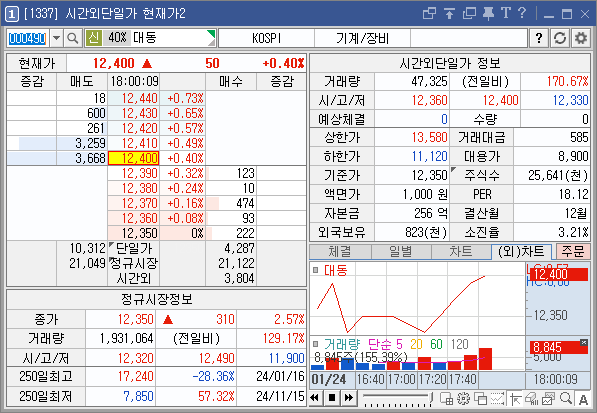Click the always-on-top arrow icon in title bar
Screen dimensions: 597x413
click(450, 14)
